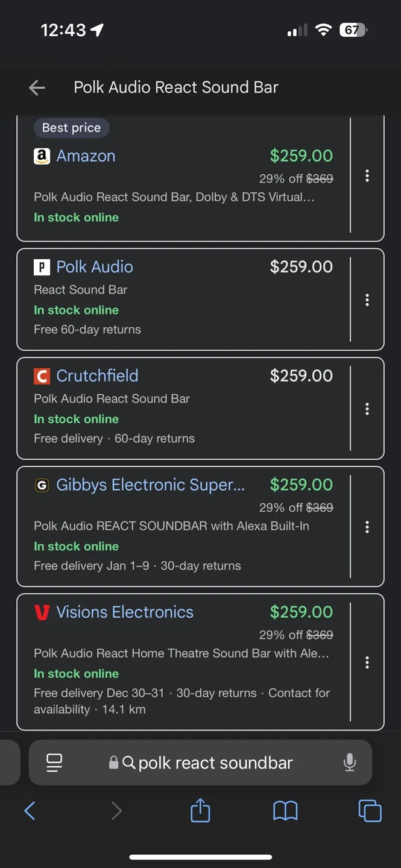Open the three-dot menu for Visions Electronics
Screen dimensions: 401x868
[367, 662]
